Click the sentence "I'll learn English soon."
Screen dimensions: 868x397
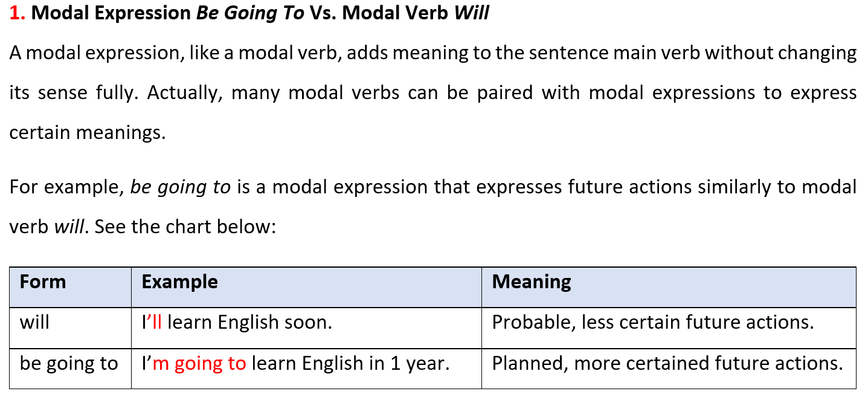pyautogui.click(x=237, y=323)
